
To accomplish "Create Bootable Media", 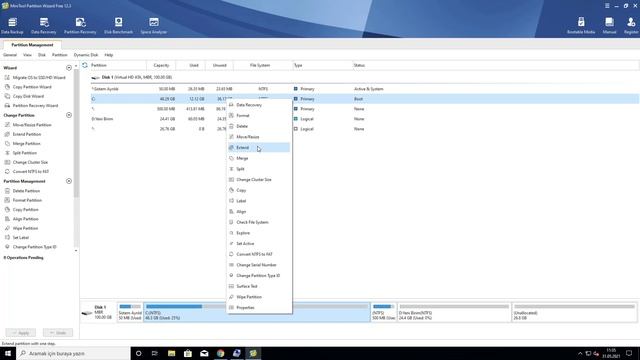I will pyautogui.click(x=581, y=26).
